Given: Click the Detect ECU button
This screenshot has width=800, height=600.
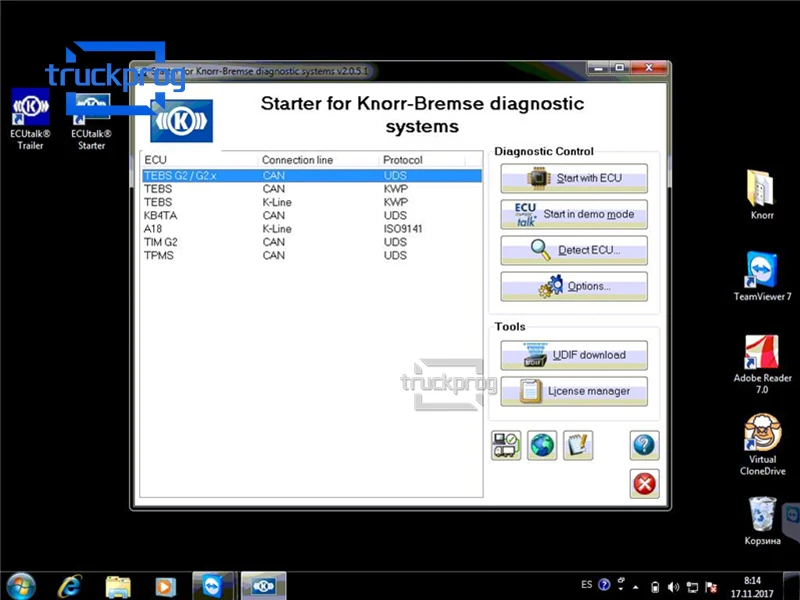Looking at the screenshot, I should [574, 250].
